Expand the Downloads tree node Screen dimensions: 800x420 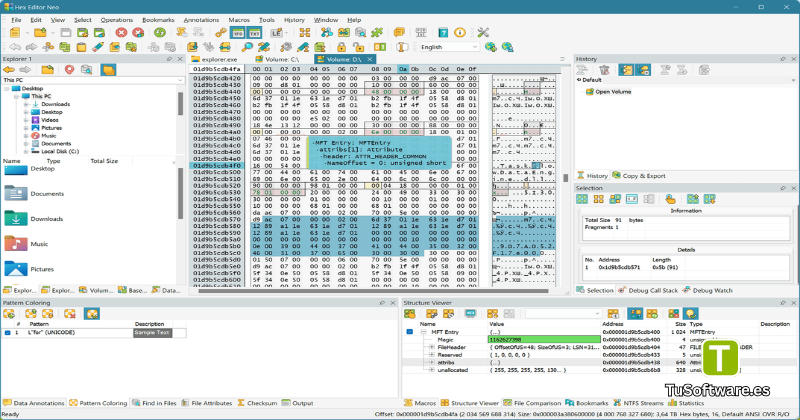coord(26,104)
